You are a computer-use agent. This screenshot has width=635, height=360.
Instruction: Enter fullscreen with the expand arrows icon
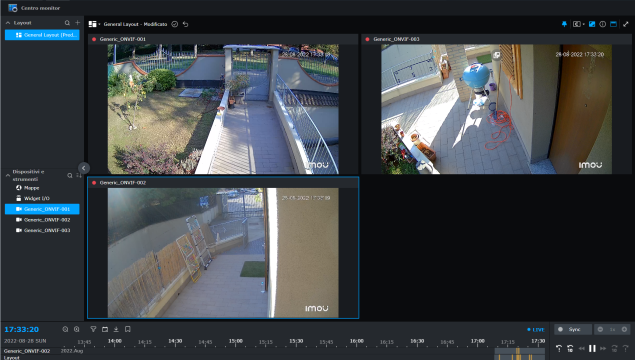[x=626, y=24]
